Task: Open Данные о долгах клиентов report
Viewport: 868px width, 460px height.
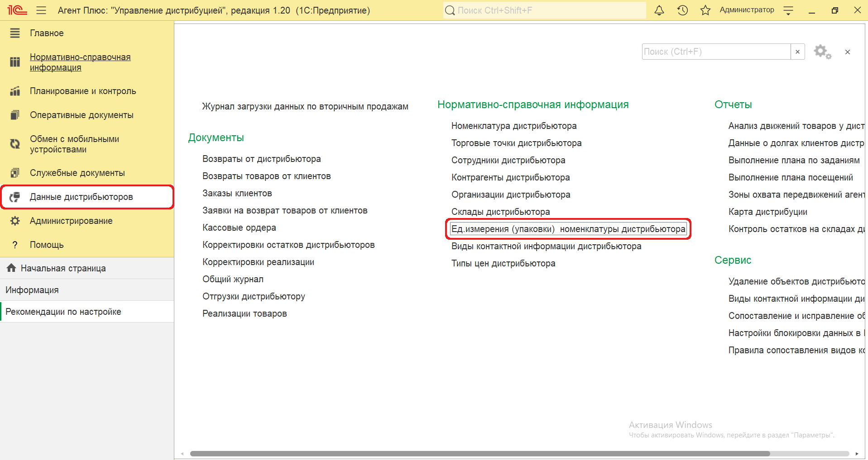Action: click(796, 143)
